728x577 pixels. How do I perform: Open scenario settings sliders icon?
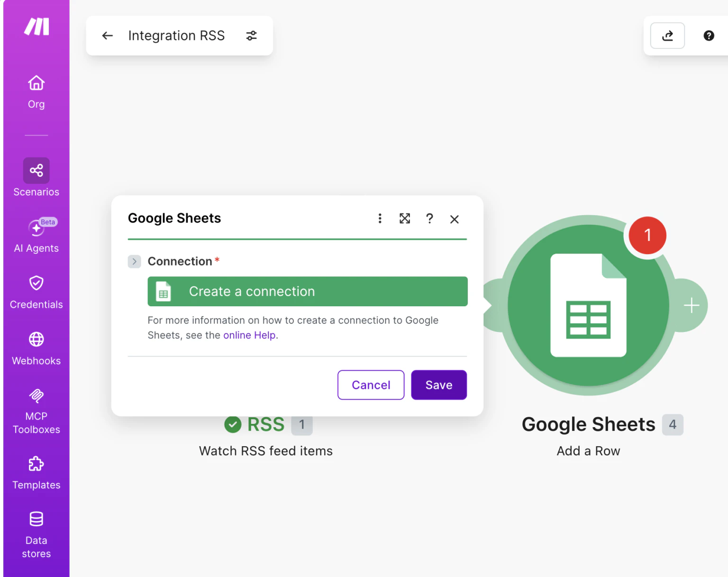[x=251, y=36]
